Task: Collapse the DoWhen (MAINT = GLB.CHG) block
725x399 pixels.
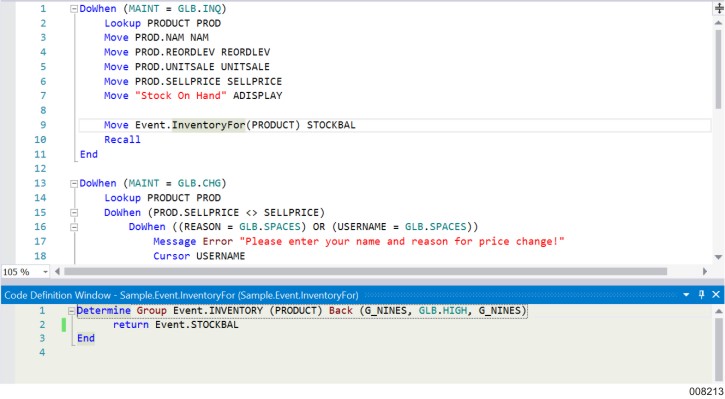Action: tap(74, 184)
